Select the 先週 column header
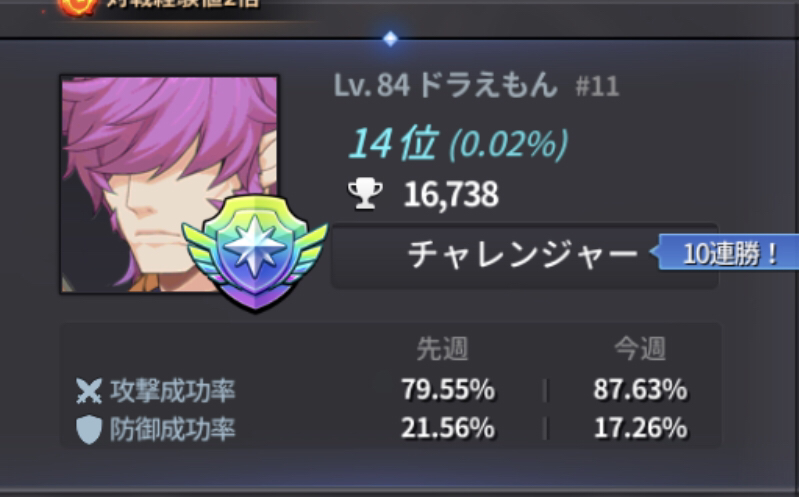Screen dimensions: 799x497 coord(442,349)
